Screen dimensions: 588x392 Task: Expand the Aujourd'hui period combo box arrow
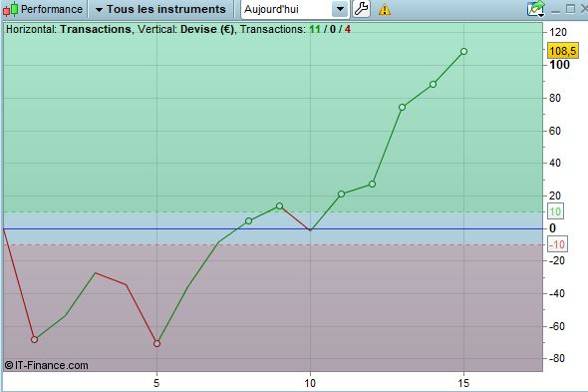pyautogui.click(x=340, y=9)
